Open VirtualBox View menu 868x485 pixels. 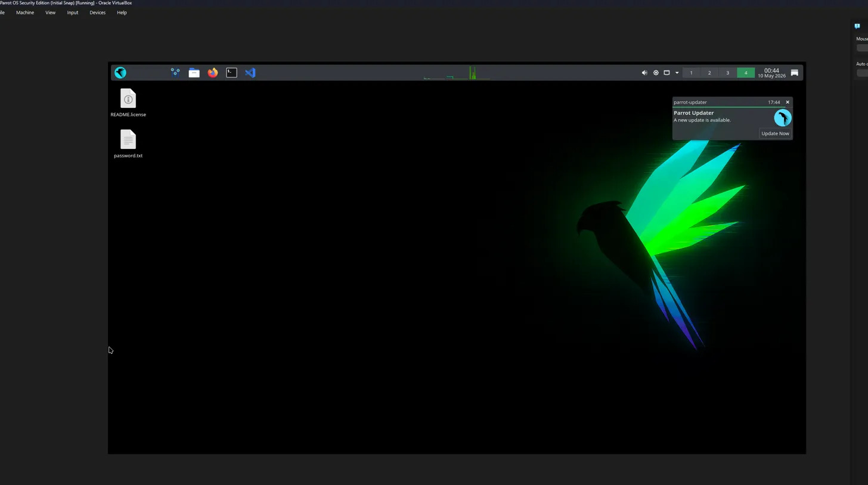pyautogui.click(x=50, y=13)
